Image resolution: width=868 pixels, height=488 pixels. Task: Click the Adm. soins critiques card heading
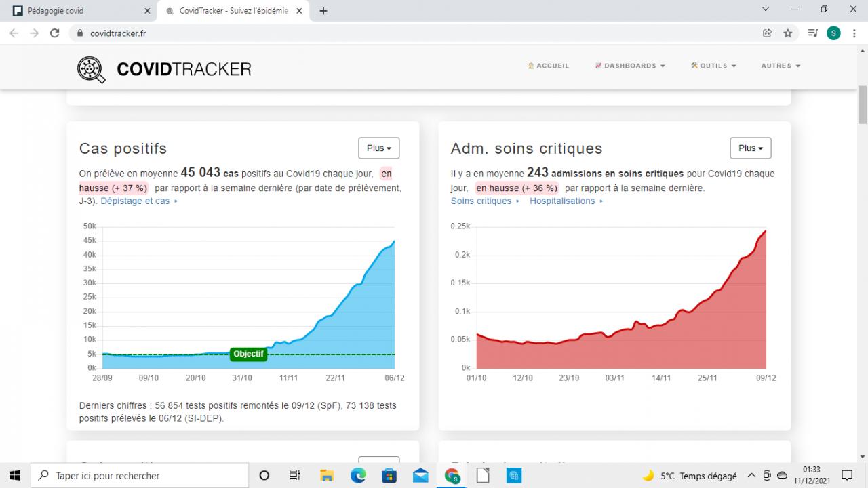[x=526, y=148]
